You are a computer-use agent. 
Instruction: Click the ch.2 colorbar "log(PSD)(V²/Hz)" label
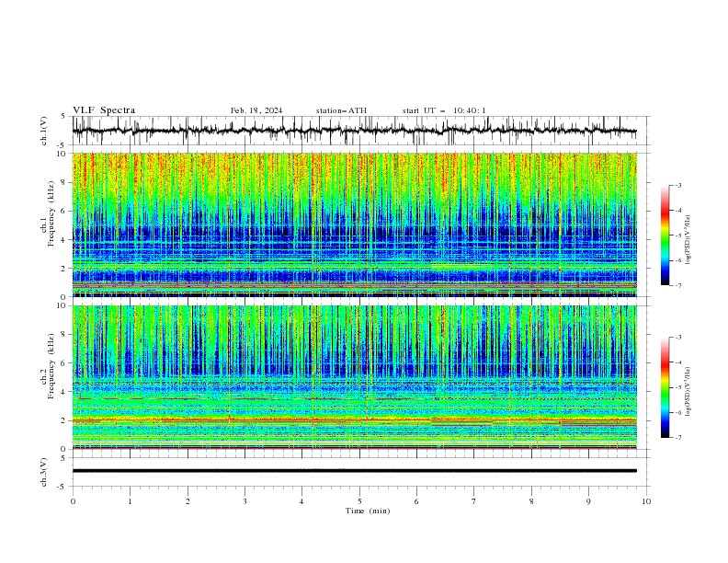(688, 392)
